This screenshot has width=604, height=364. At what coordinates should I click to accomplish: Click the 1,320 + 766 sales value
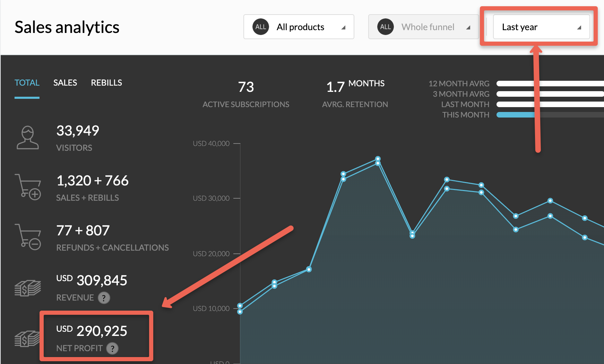click(92, 181)
